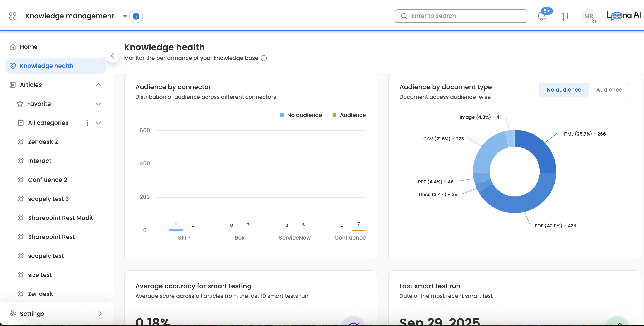Open the MR user avatar

pos(588,16)
